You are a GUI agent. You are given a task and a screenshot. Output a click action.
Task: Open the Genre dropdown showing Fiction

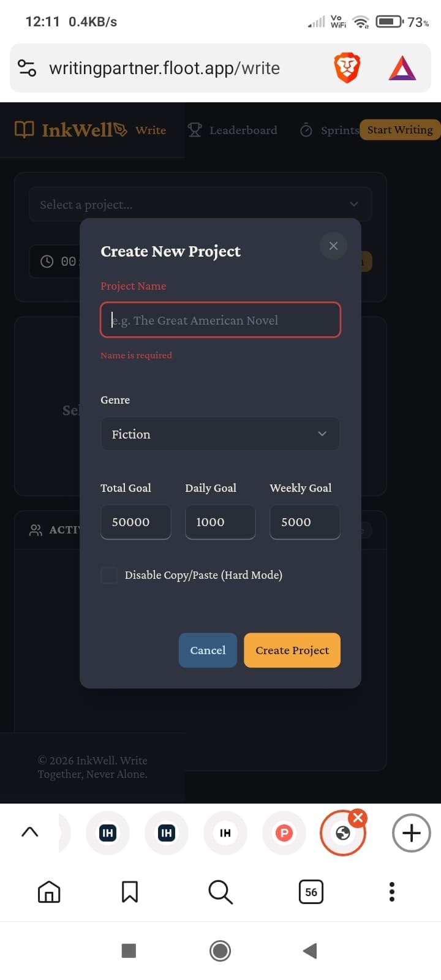pyautogui.click(x=220, y=434)
